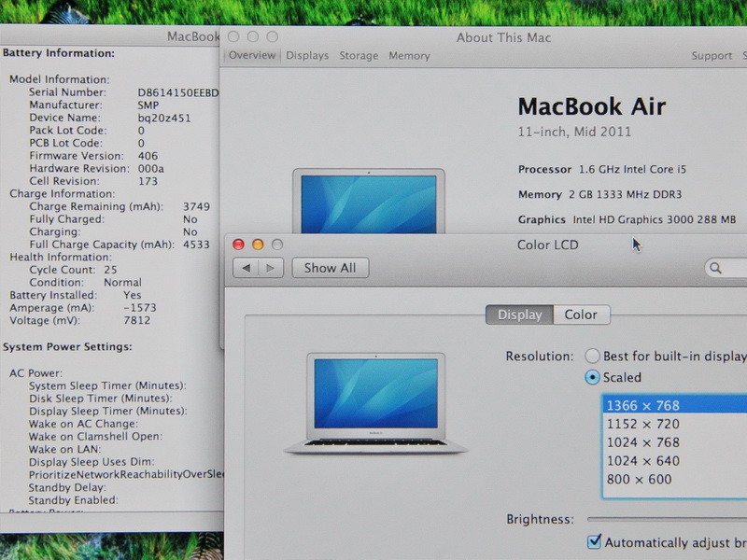Viewport: 747px width, 560px height.
Task: Choose the 1366 × 768 resolution
Action: [675, 405]
